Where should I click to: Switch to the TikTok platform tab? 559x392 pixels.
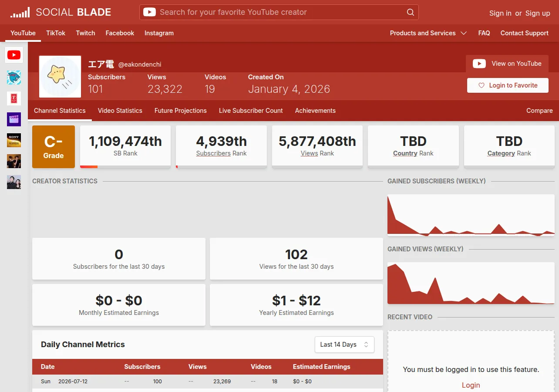(56, 33)
